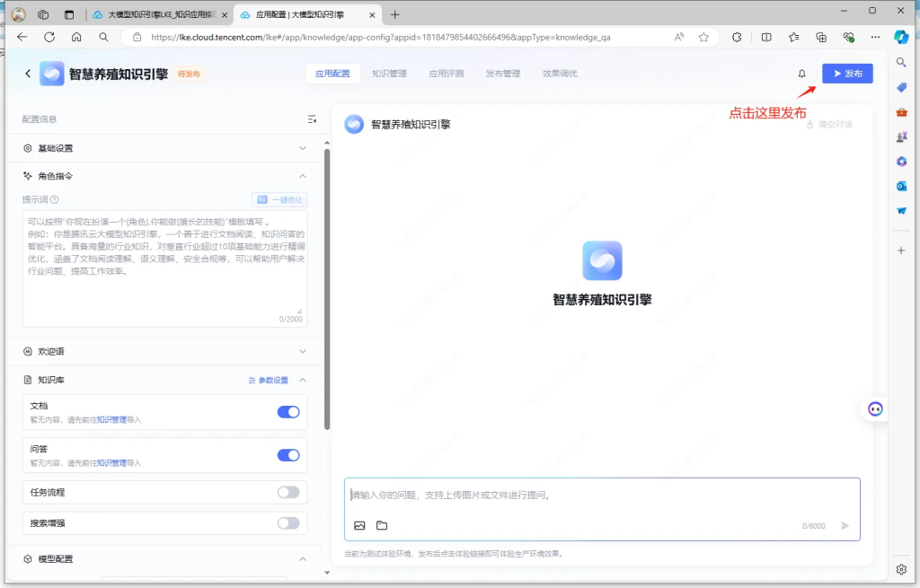Expand the 欢迎语 section
Viewport: 920px width, 588px height.
click(303, 351)
